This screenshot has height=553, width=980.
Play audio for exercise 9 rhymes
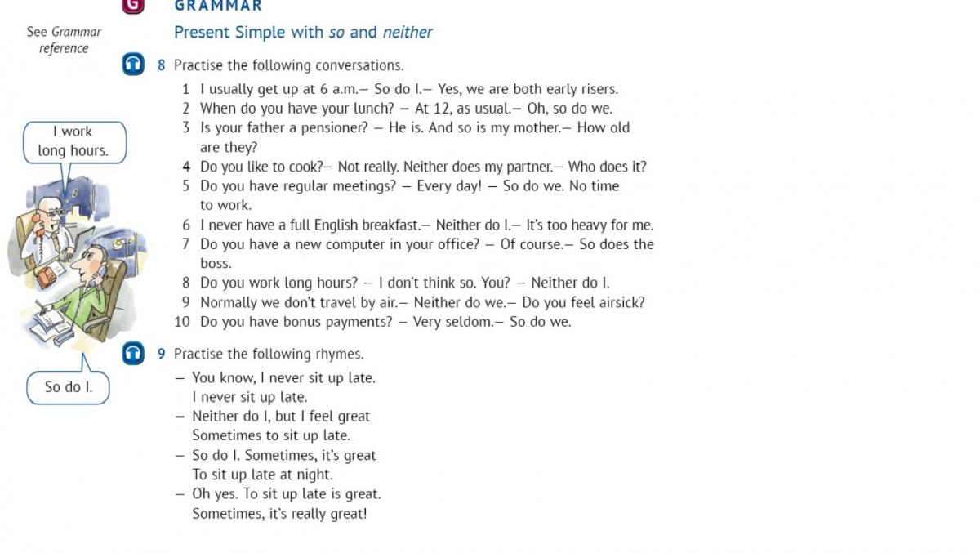[133, 354]
